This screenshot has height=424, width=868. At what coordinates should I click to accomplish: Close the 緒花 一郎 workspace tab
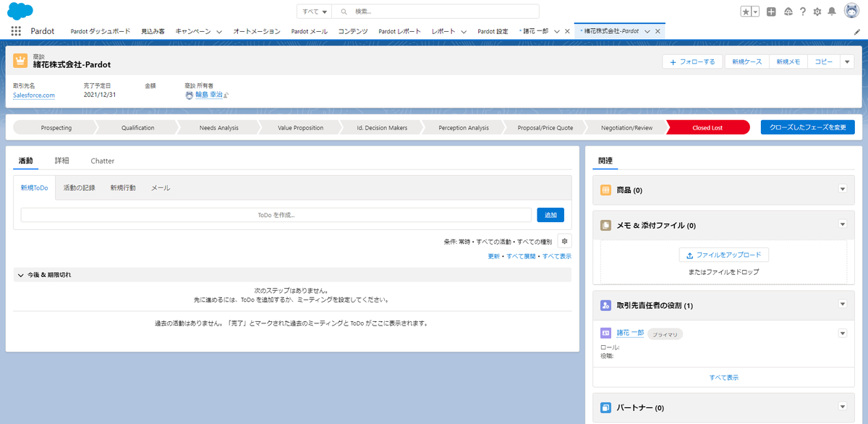click(567, 32)
